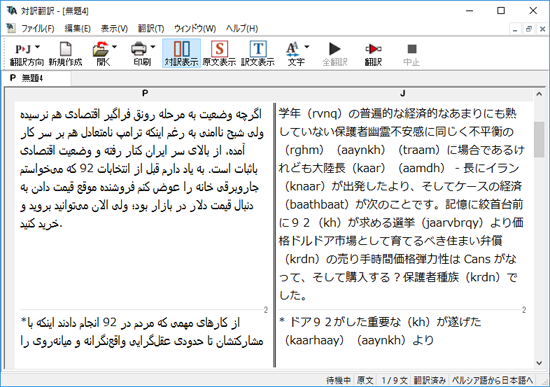Click the second Japanese sentence starting ＊ドア92
Screen dimensions: 550x387
[381, 331]
